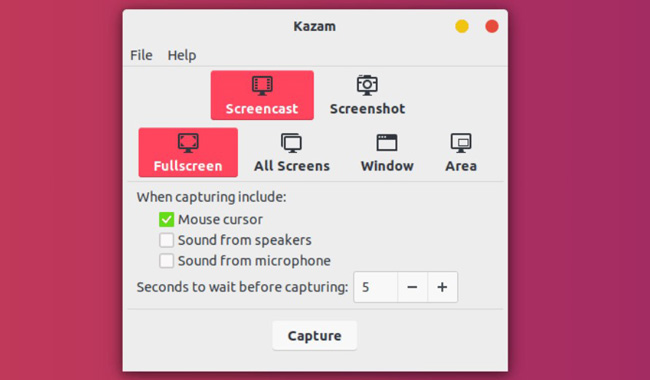This screenshot has height=380, width=650.
Task: Close Kazam with the red button
Action: [492, 27]
